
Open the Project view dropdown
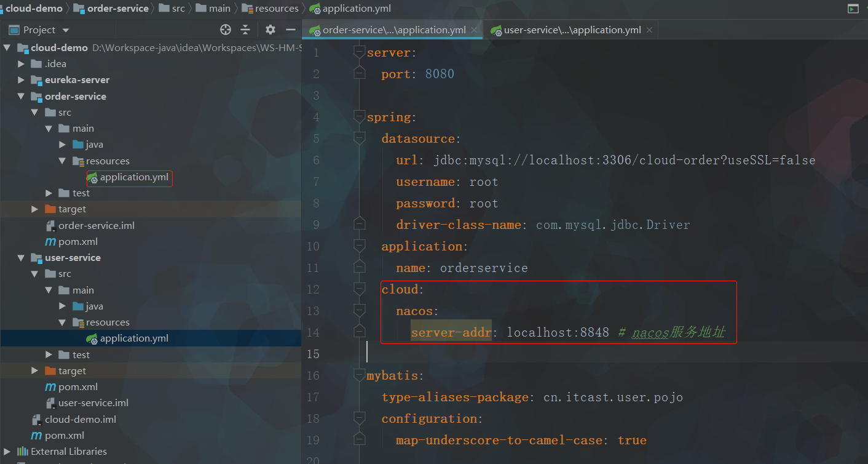[x=66, y=30]
